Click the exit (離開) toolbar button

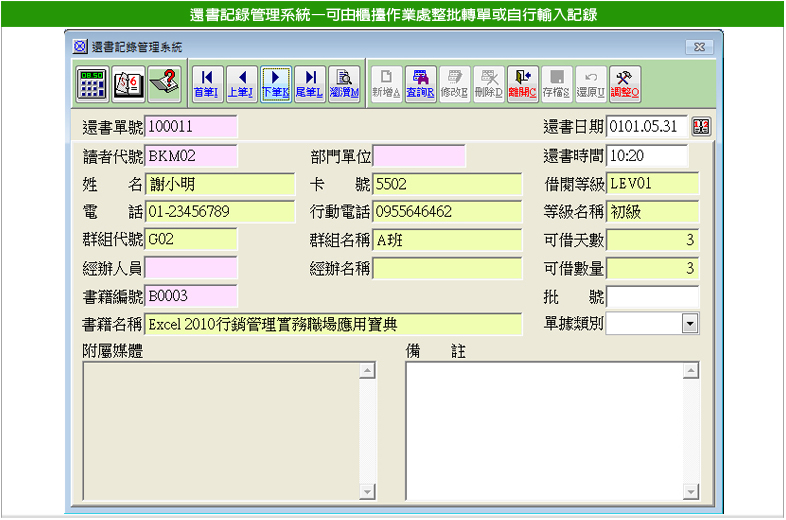pyautogui.click(x=522, y=83)
